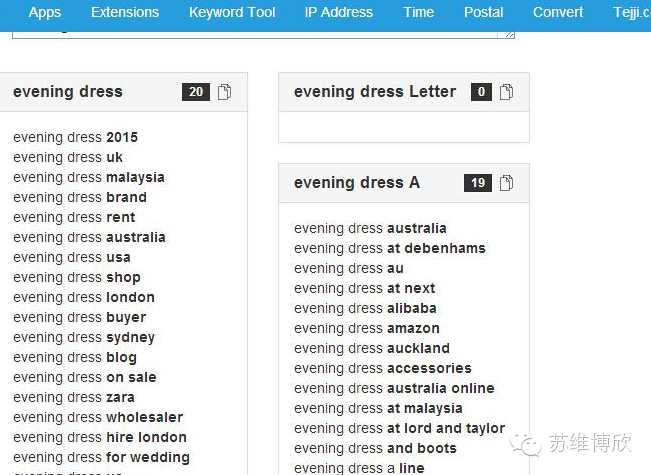Select keyword evening dress auckland
Screen dimensions: 651x475
click(372, 348)
